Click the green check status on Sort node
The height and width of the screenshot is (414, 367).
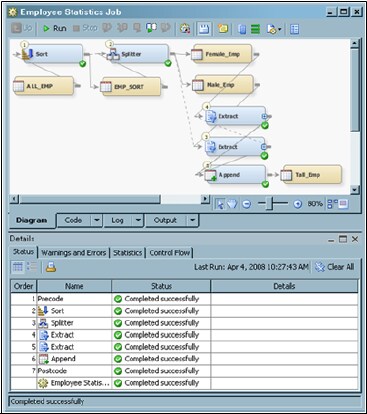pos(82,63)
